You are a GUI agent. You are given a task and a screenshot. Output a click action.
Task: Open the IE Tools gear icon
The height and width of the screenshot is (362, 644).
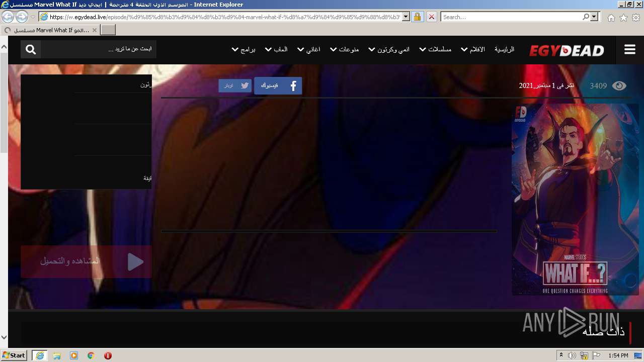point(636,18)
